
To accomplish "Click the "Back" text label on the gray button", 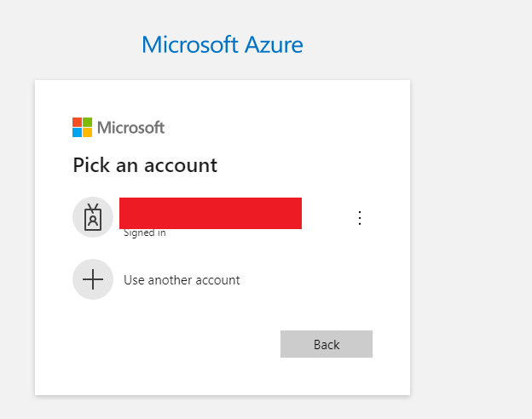I will pos(327,344).
